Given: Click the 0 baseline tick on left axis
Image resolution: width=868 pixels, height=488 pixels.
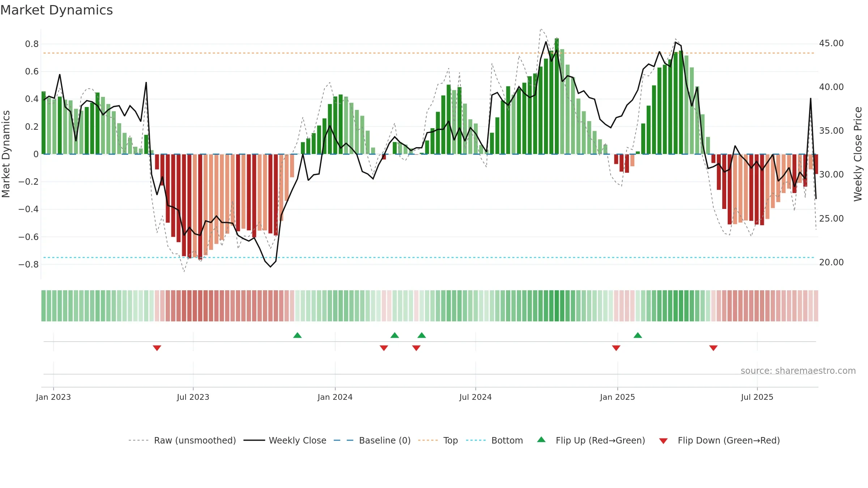Looking at the screenshot, I should [x=36, y=154].
